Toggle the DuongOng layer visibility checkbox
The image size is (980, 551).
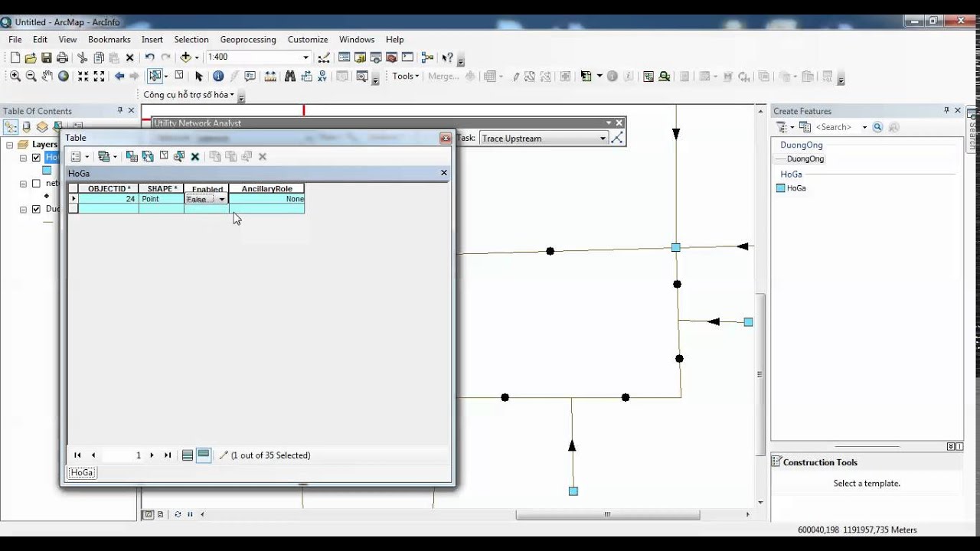click(x=36, y=209)
